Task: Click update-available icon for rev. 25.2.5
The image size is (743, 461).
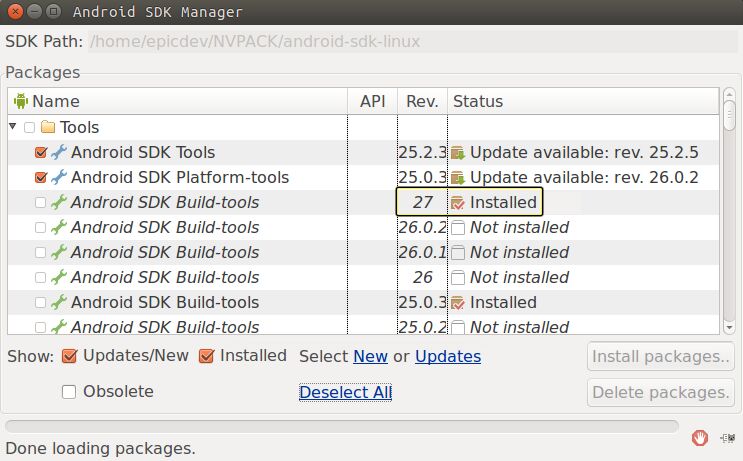Action: [x=458, y=153]
